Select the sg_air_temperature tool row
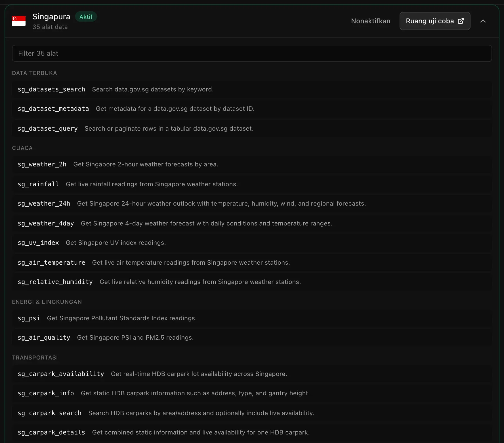This screenshot has width=504, height=443. pos(252,262)
